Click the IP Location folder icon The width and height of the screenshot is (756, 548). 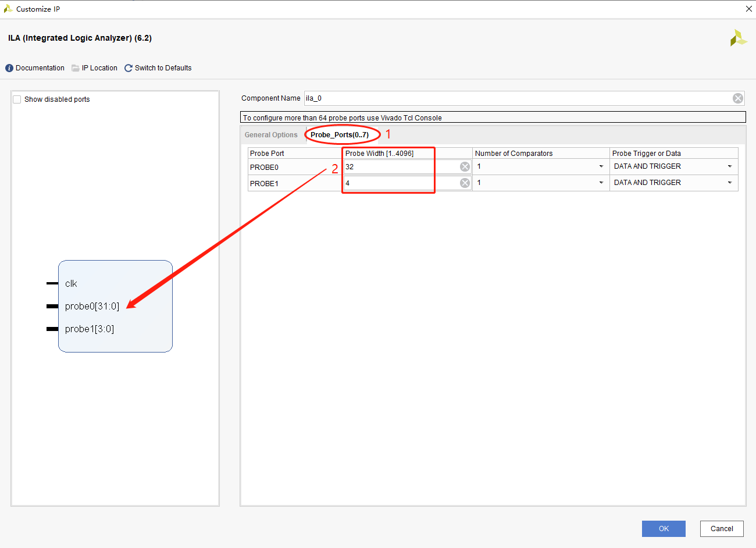pyautogui.click(x=76, y=68)
